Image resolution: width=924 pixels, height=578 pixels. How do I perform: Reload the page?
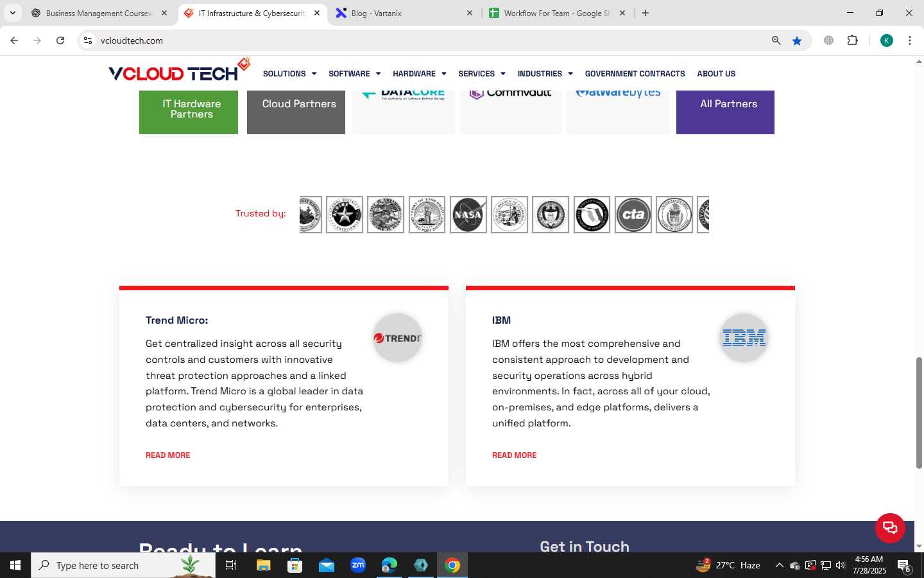pos(60,40)
